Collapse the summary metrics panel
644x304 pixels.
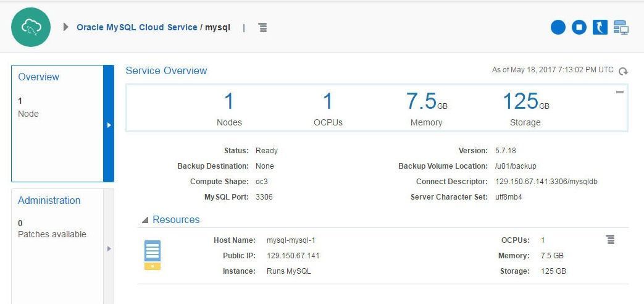tap(620, 92)
